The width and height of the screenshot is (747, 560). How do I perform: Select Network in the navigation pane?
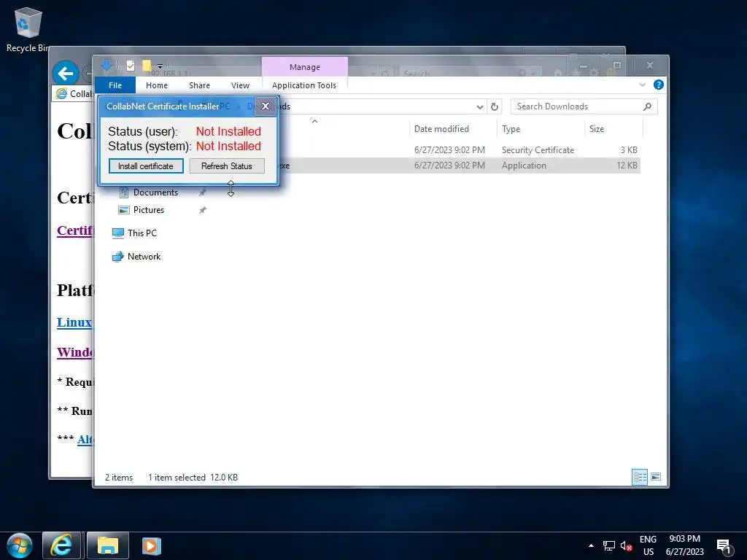pos(144,257)
